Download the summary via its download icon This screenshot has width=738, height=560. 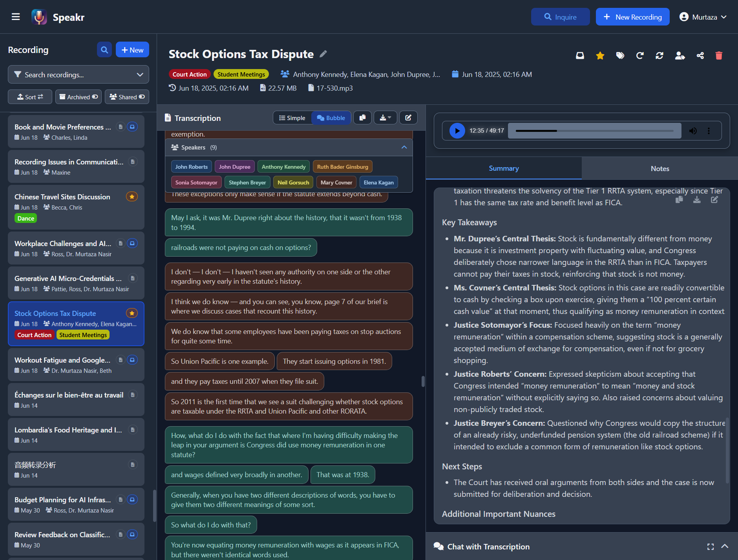tap(697, 199)
